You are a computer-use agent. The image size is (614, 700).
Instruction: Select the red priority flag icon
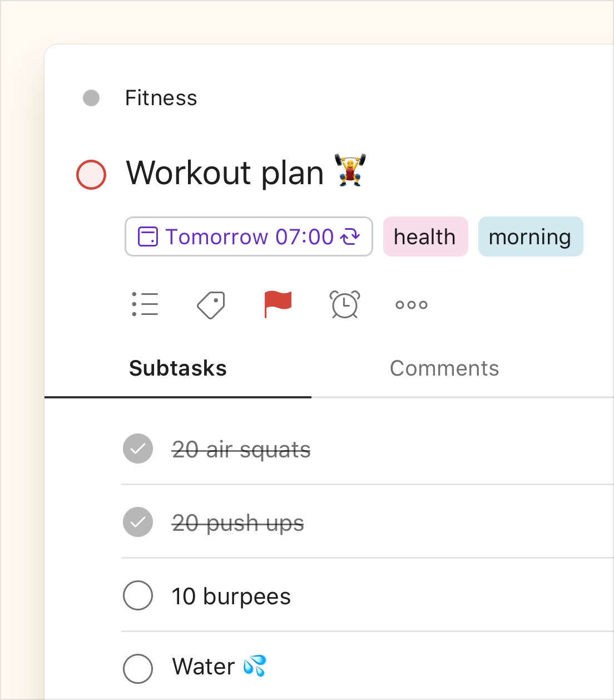click(278, 304)
